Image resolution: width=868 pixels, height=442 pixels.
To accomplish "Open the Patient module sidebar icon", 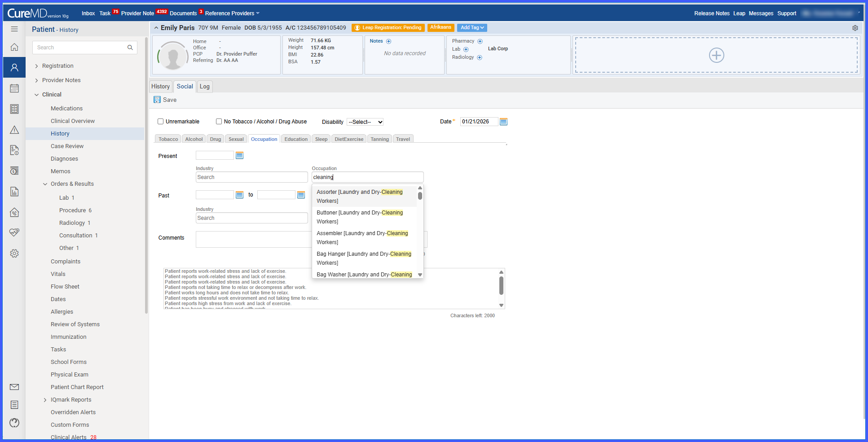I will click(x=14, y=68).
